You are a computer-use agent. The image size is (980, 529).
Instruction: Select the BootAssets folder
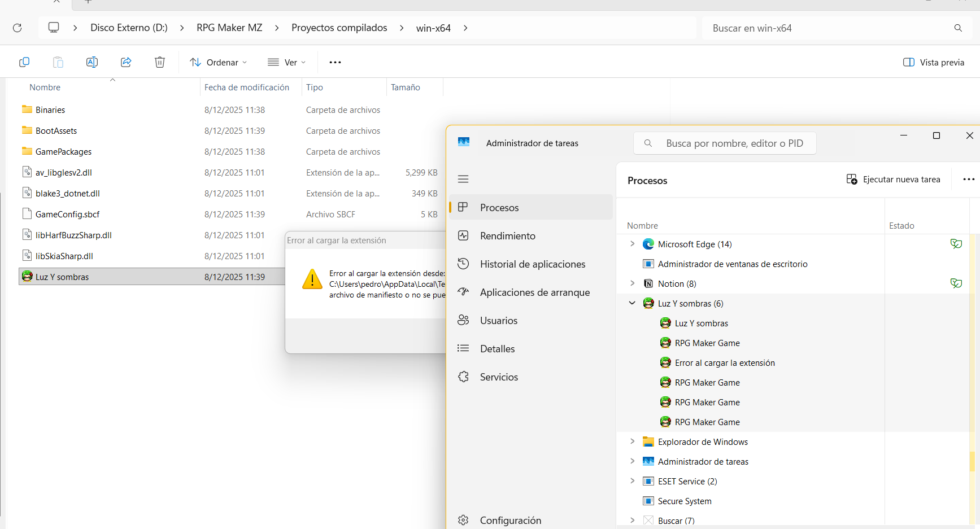56,130
